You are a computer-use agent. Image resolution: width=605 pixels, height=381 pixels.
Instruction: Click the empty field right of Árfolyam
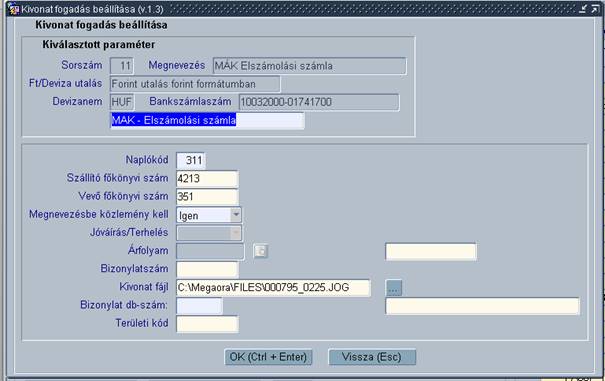point(431,252)
